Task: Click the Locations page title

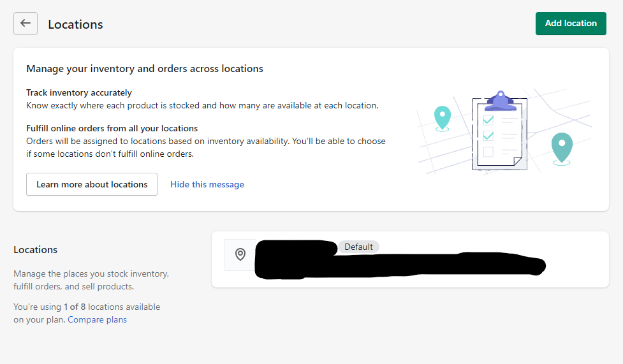Action: 75,24
